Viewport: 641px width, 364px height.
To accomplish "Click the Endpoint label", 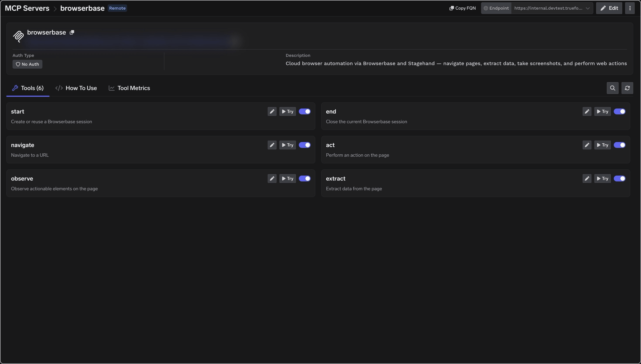I will (496, 8).
